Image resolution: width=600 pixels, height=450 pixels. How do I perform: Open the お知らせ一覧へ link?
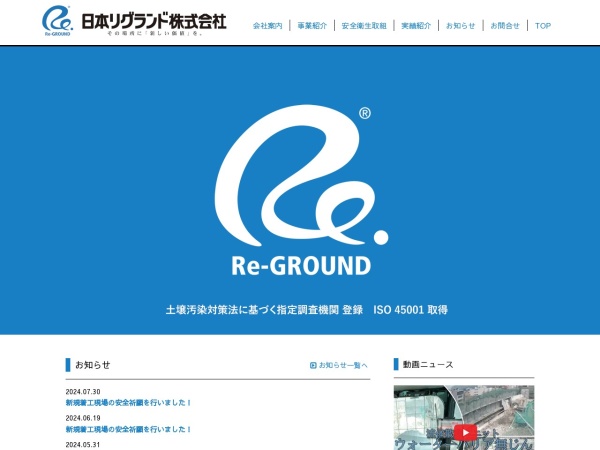coord(343,365)
